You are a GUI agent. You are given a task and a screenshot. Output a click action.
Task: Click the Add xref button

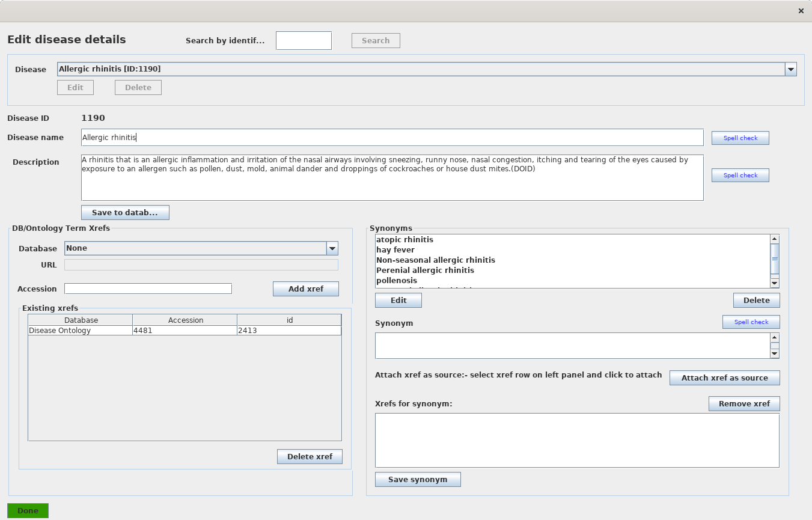click(x=306, y=289)
